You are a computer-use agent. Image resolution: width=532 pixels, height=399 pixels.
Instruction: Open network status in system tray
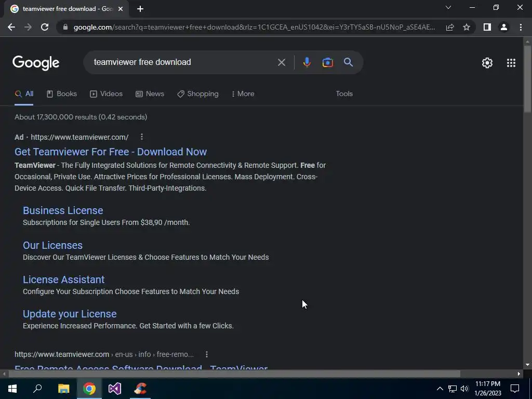453,389
